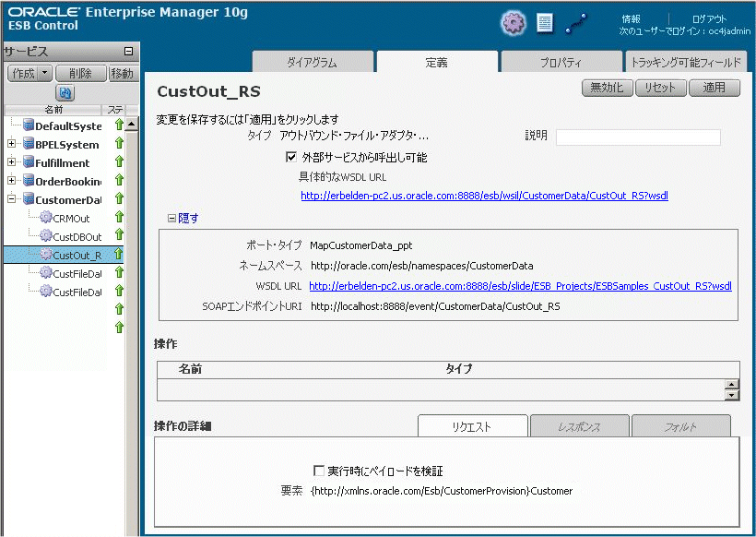Image resolution: width=756 pixels, height=537 pixels.
Task: Switch to the プロパティ tab
Action: coord(561,62)
